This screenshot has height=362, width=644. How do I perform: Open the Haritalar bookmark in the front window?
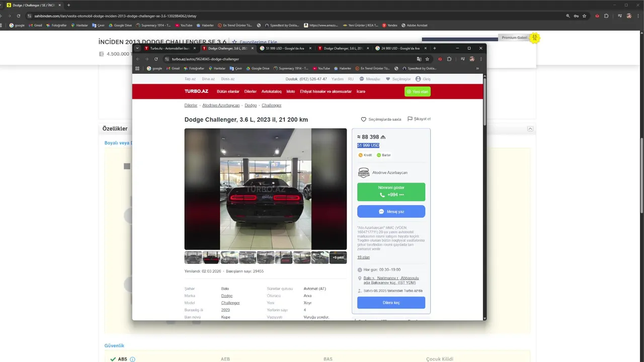217,68
